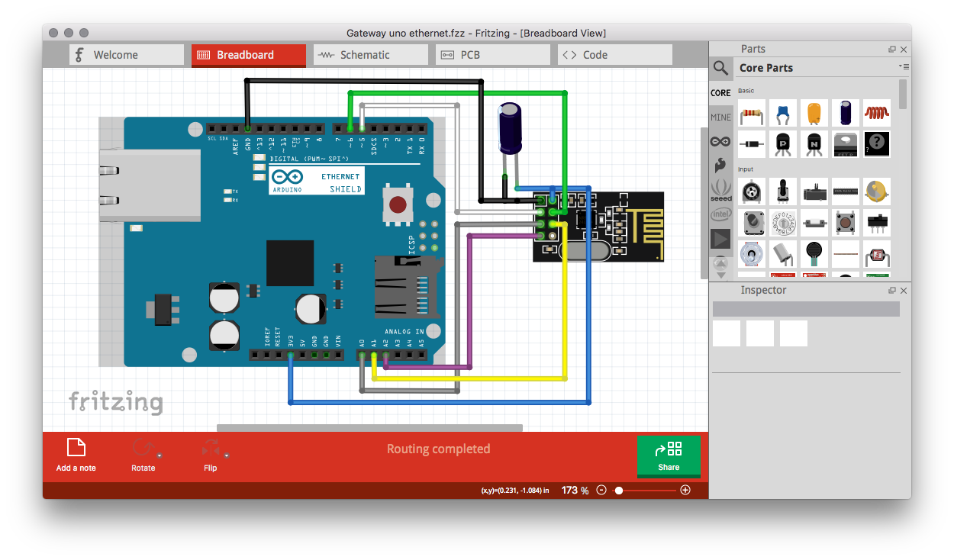Share the sketch with green Share button
The height and width of the screenshot is (560, 954).
[x=669, y=456]
